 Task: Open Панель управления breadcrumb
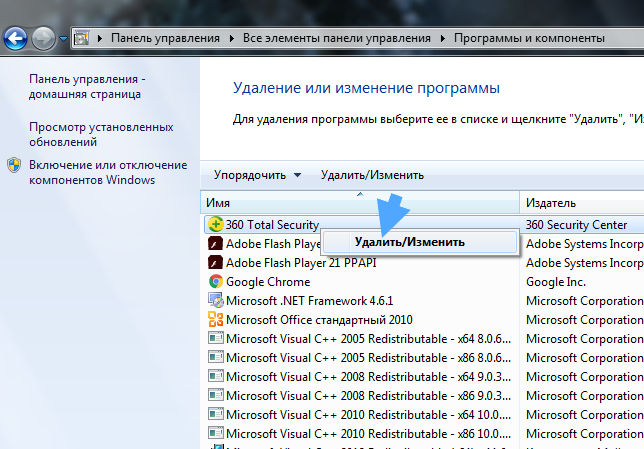[165, 38]
